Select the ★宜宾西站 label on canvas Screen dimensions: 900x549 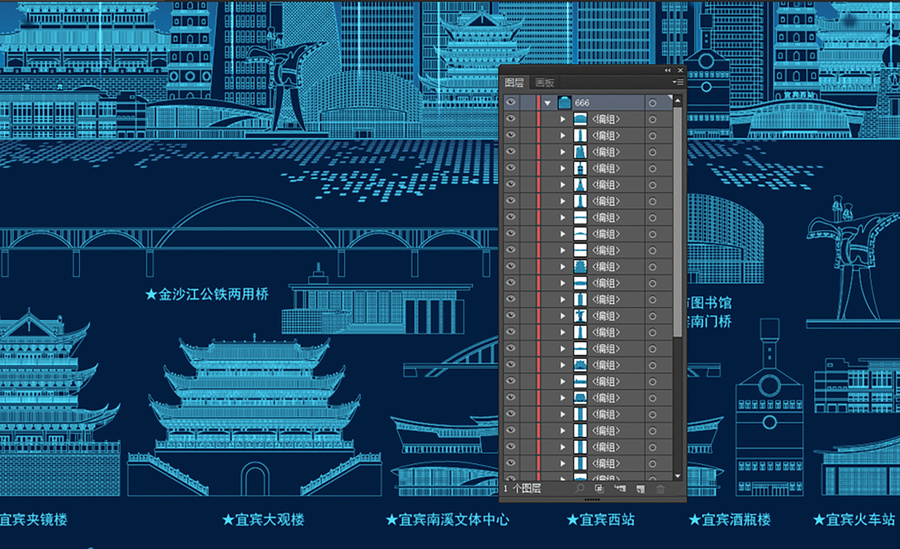click(x=600, y=520)
